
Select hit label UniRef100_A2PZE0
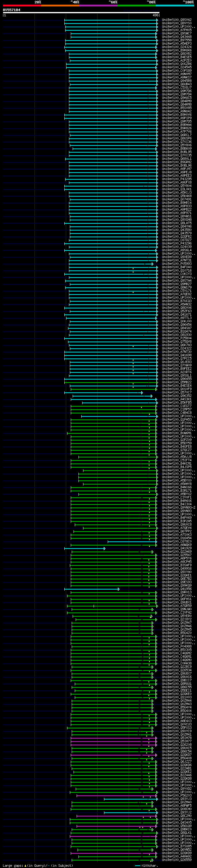[x=177, y=60]
